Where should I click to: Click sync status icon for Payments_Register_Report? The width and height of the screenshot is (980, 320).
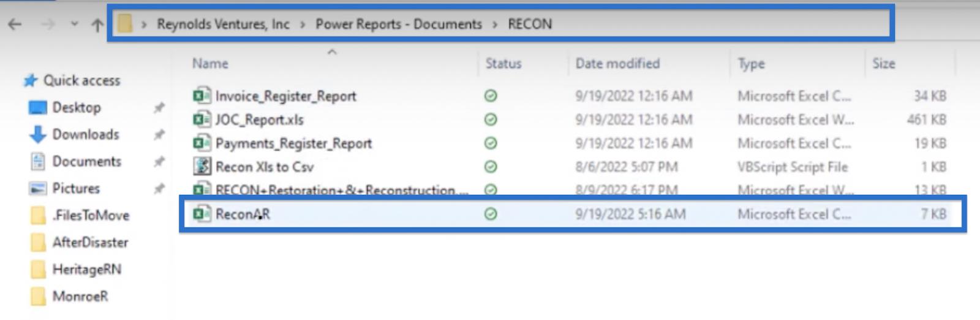click(x=491, y=143)
